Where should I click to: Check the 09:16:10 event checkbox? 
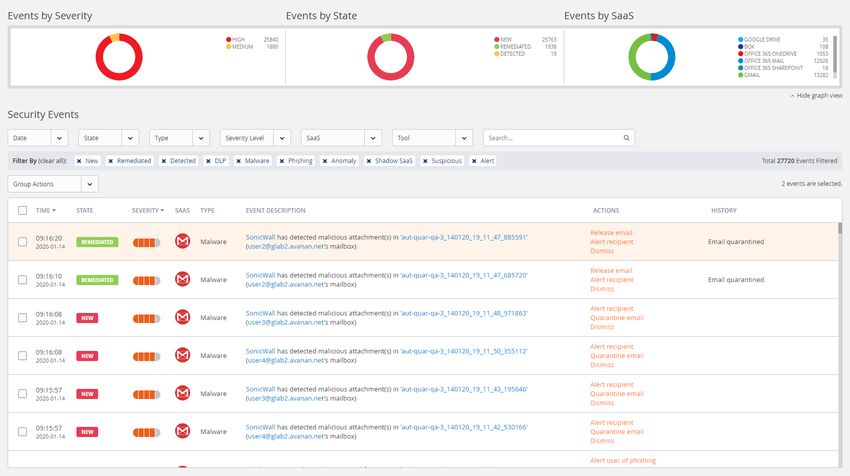(22, 280)
